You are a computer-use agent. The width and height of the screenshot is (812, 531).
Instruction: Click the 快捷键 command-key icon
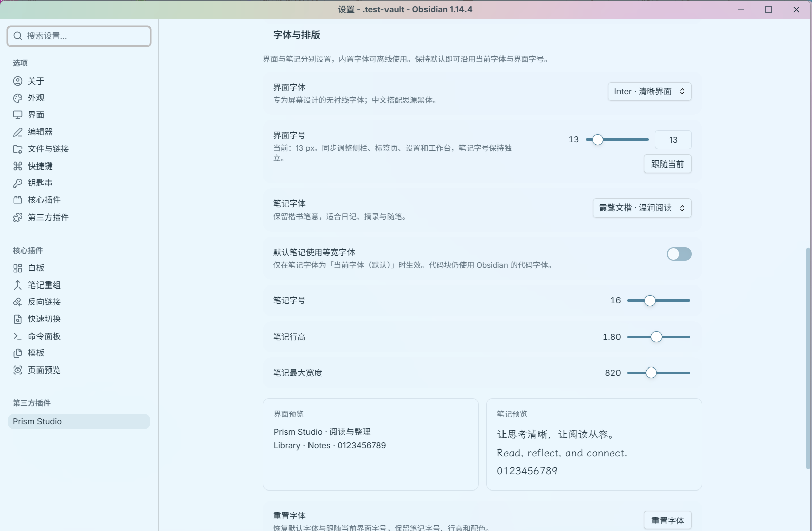[x=18, y=166]
